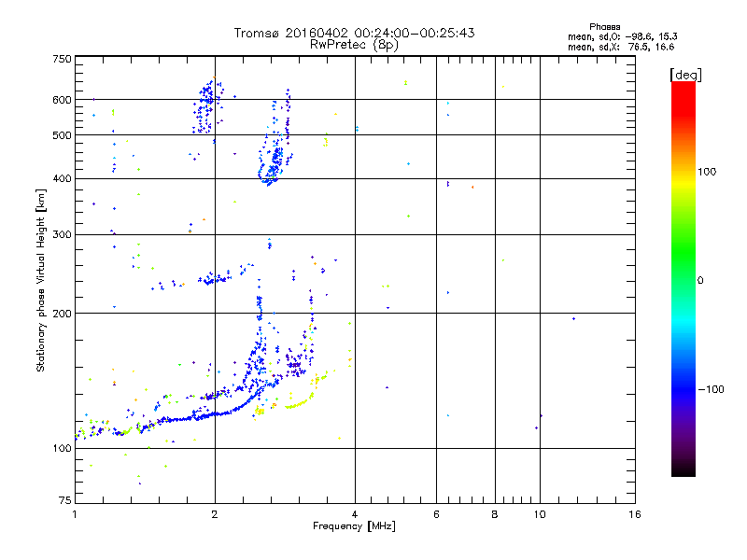Click the x-axis title 'Frequency [MHz]'
This screenshot has height=560, width=747.
(x=354, y=526)
